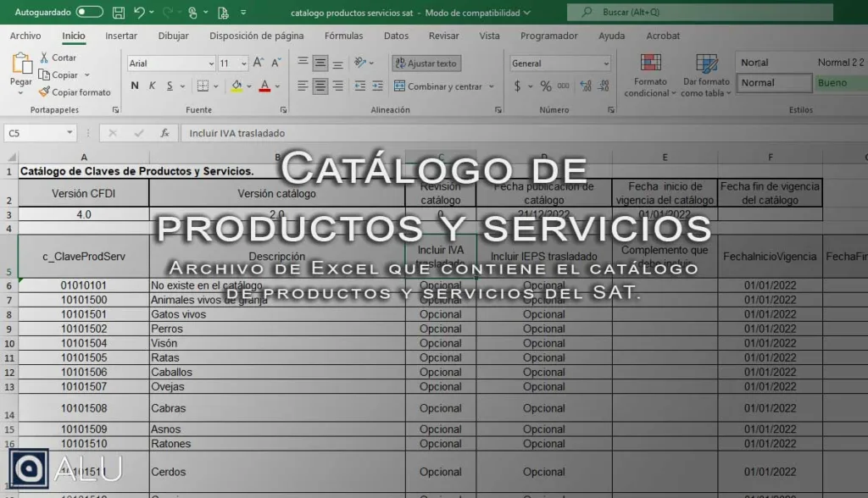
Task: Click the Dar formato como tabla icon
Action: [705, 75]
